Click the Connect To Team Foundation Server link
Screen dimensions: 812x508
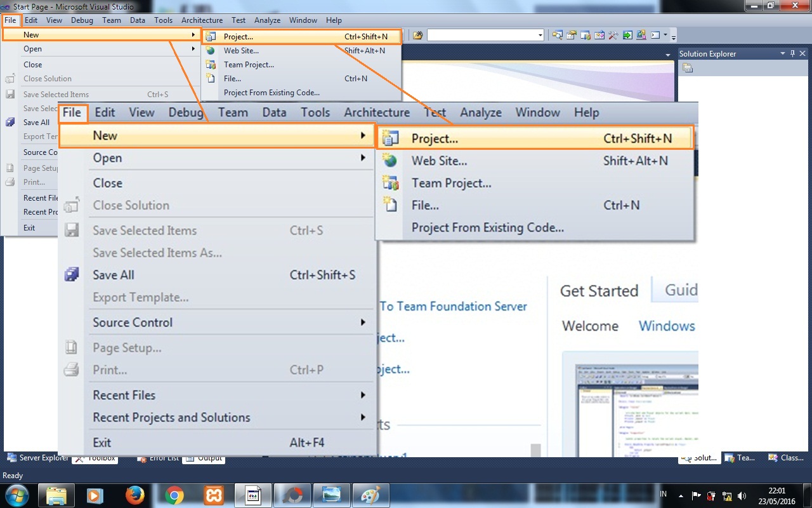454,306
